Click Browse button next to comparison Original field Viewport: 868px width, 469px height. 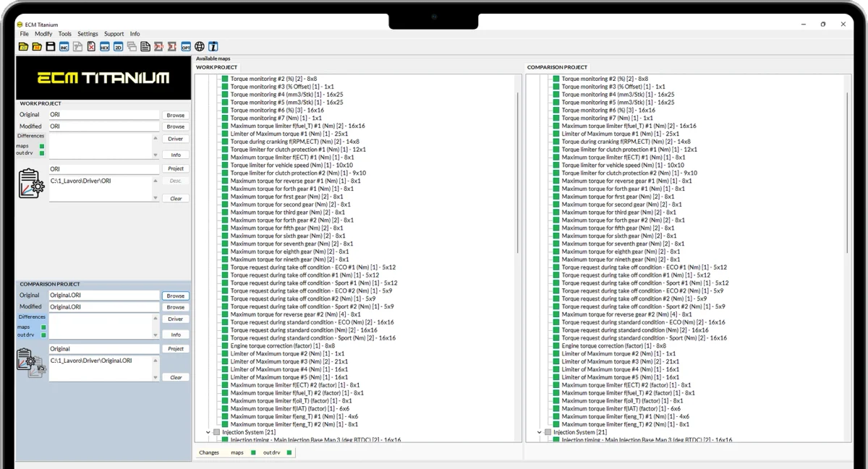coord(176,296)
